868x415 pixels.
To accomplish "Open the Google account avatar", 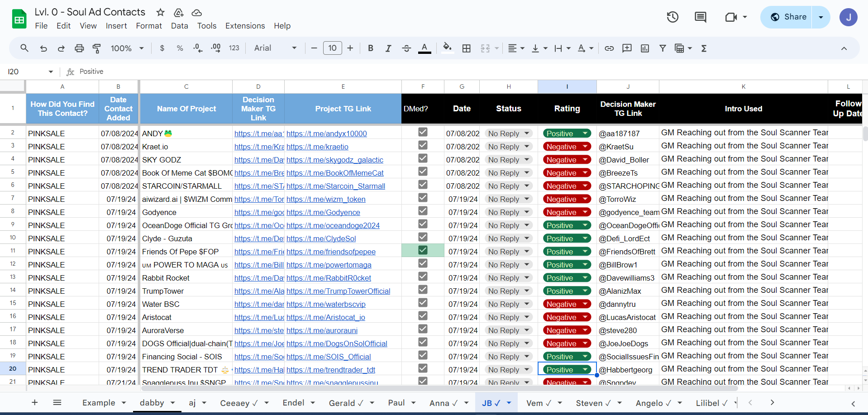I will (848, 17).
